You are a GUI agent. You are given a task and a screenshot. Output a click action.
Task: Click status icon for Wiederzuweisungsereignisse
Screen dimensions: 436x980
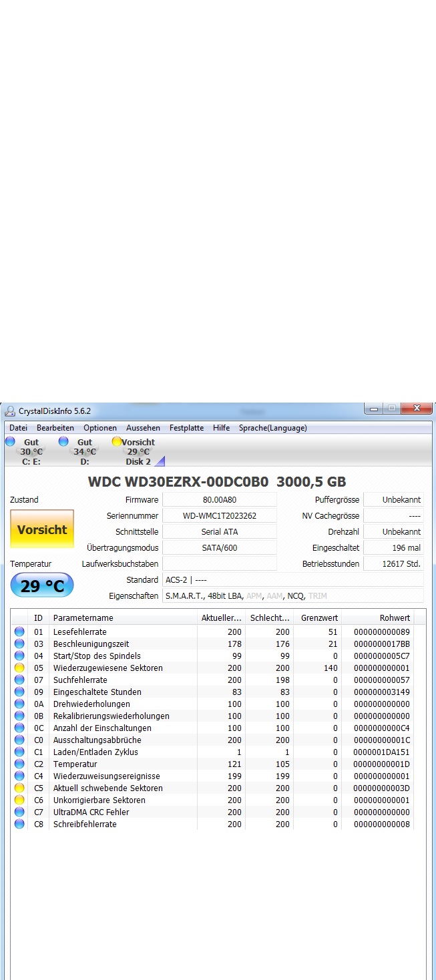(x=19, y=776)
